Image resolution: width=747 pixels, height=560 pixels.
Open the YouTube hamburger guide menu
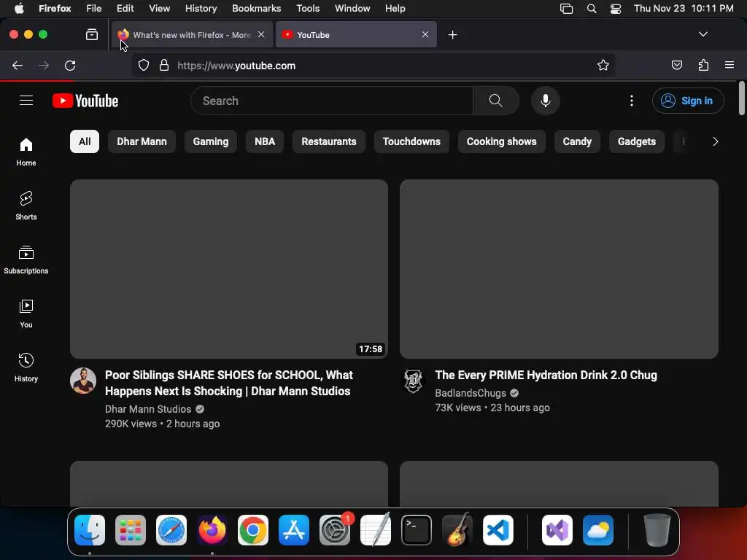pos(26,101)
